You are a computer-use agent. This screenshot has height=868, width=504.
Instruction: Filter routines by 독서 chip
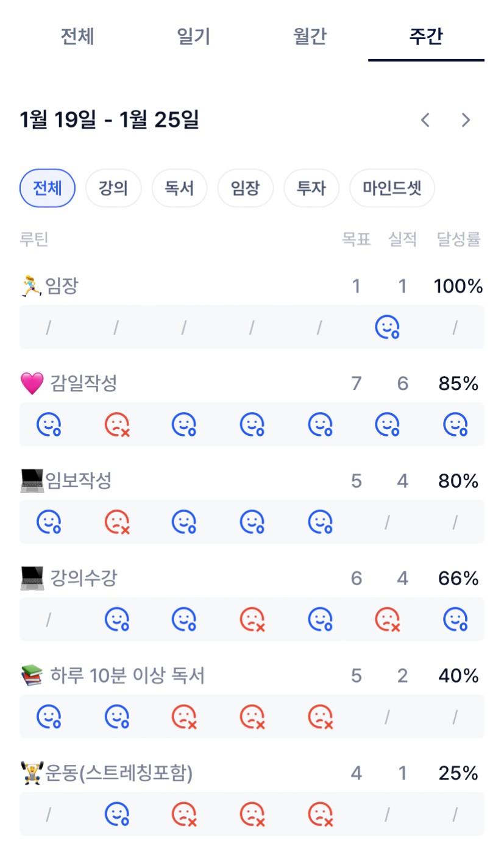pyautogui.click(x=179, y=188)
